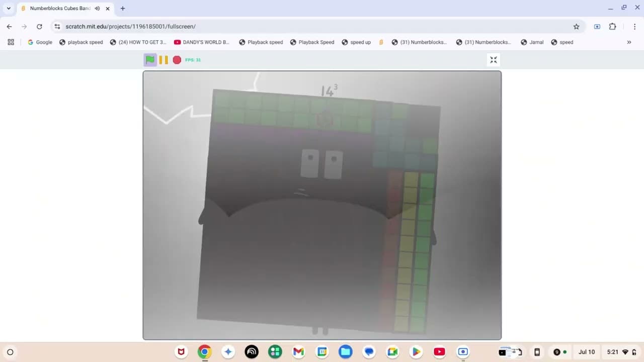This screenshot has height=362, width=644.
Task: Open the Jamal bookmark
Action: pyautogui.click(x=532, y=42)
